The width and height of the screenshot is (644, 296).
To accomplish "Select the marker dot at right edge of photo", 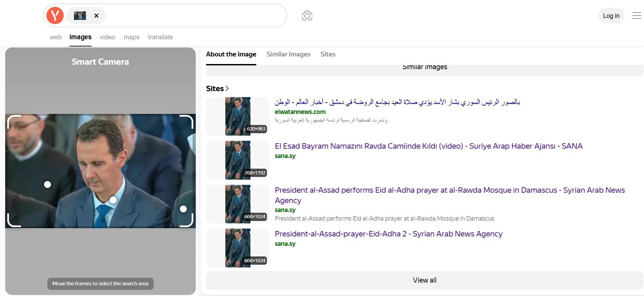I will pos(183,209).
